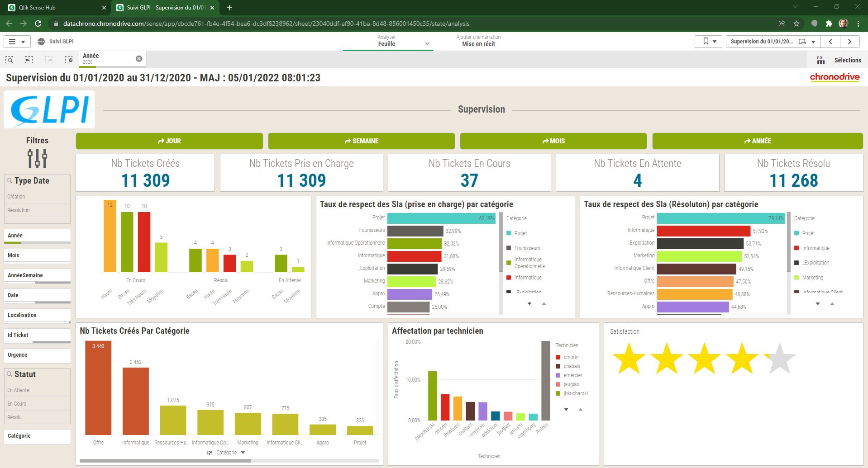Screen dimensions: 868x468
Task: Click the green SEMAINE button
Action: (361, 141)
